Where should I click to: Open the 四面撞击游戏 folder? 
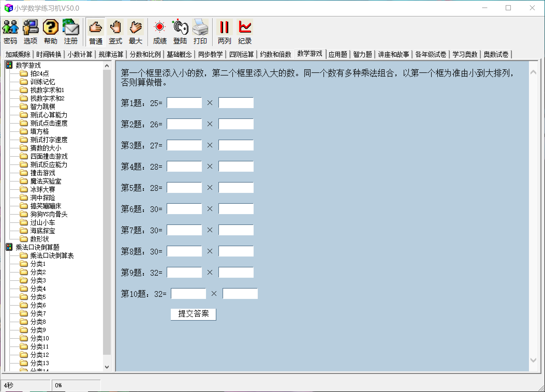click(x=49, y=156)
